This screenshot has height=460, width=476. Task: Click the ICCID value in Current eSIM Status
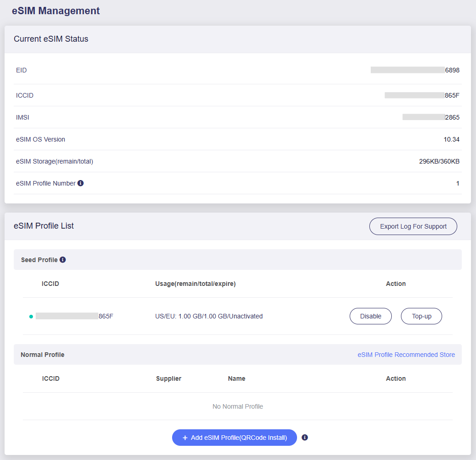[422, 95]
